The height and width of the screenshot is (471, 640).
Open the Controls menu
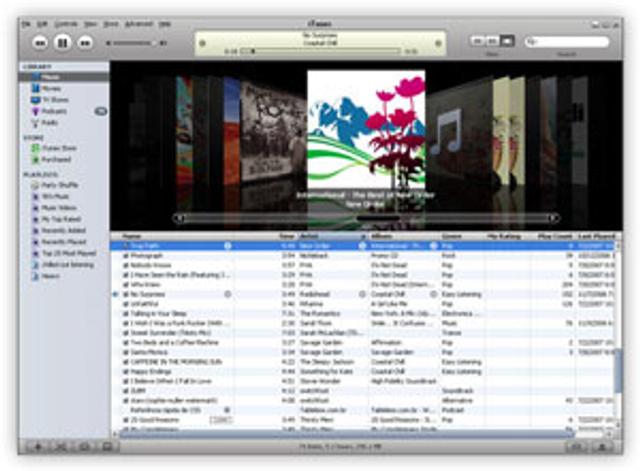tap(66, 24)
